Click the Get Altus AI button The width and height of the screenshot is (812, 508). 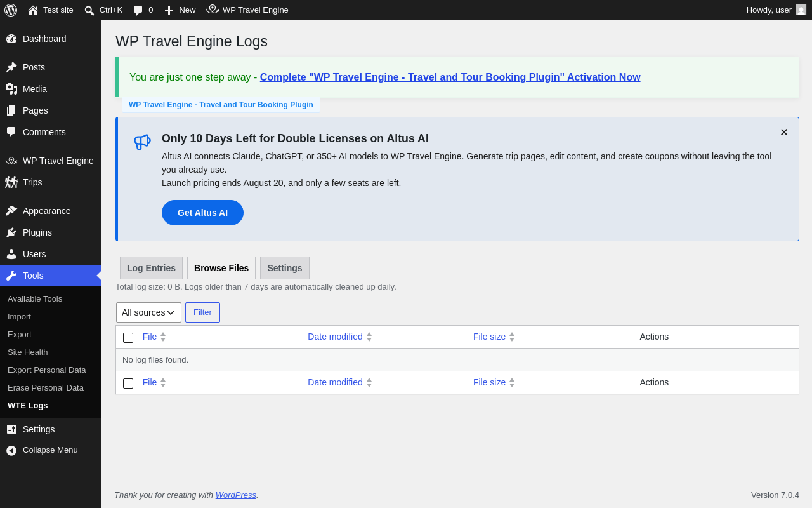pos(202,213)
